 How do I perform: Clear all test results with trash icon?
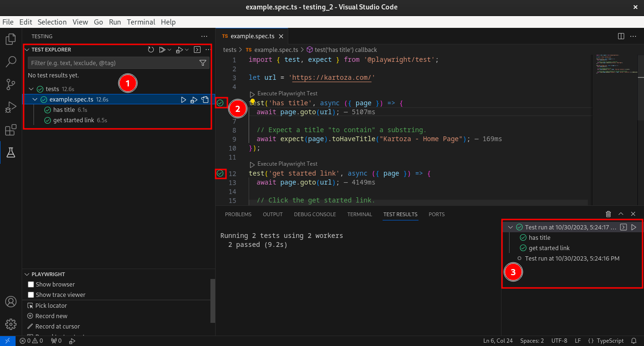pos(609,214)
